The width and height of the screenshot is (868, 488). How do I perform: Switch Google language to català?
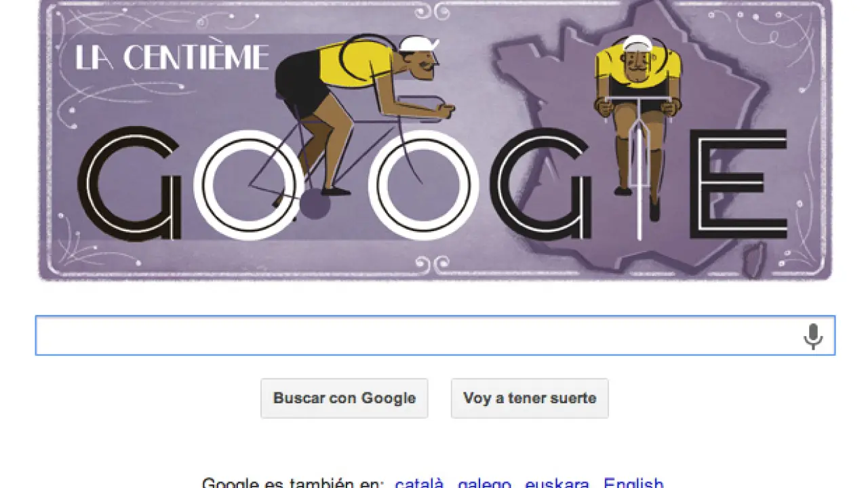[420, 483]
